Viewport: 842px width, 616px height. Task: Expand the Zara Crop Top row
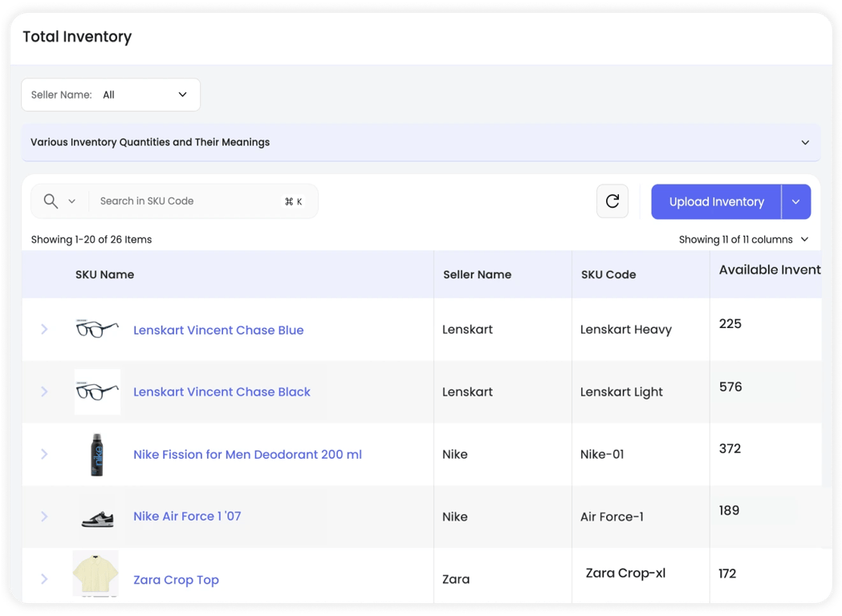coord(45,579)
